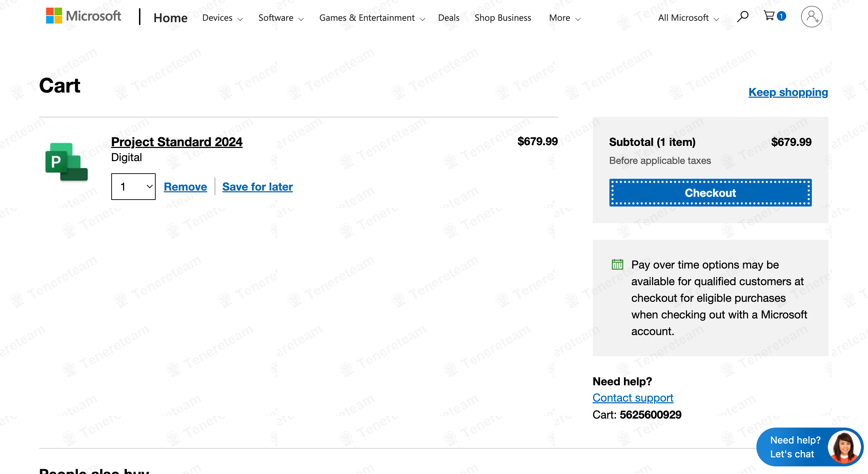This screenshot has height=474, width=868.
Task: Open the quantity dropdown for Project Standard
Action: (x=133, y=186)
